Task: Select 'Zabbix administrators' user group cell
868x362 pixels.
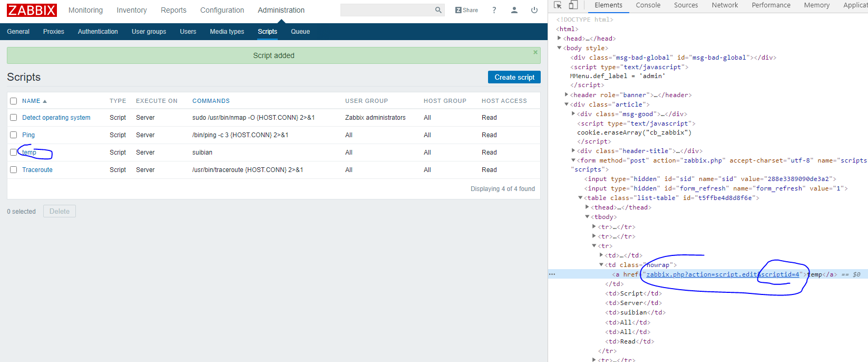Action: click(375, 118)
